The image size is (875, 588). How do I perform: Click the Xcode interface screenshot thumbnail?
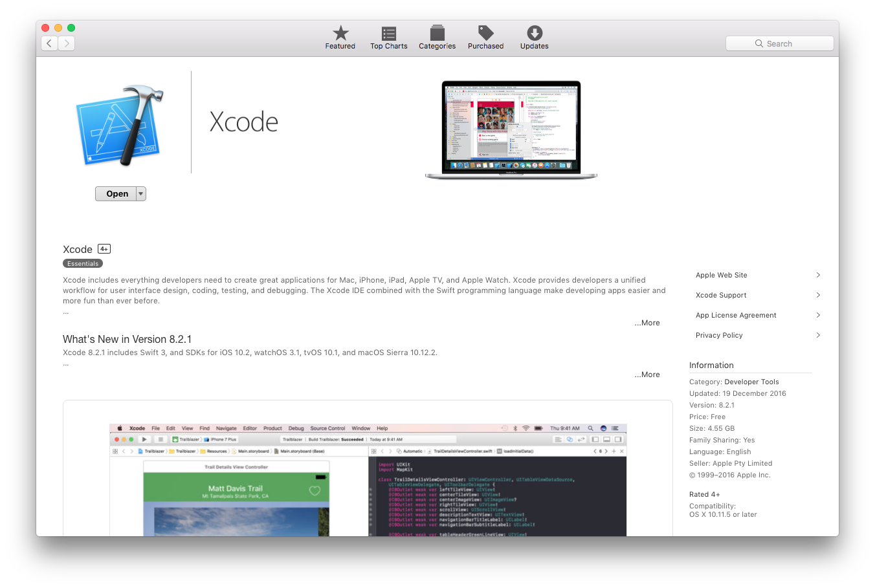click(368, 480)
